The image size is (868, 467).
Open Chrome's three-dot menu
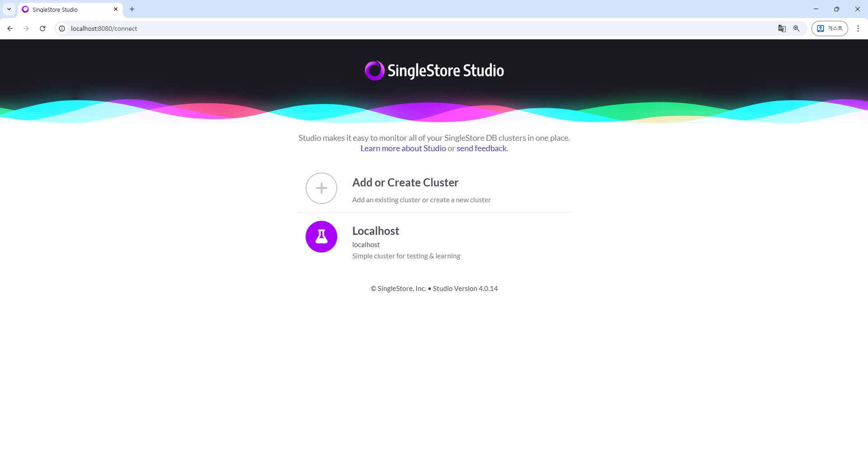pos(858,29)
